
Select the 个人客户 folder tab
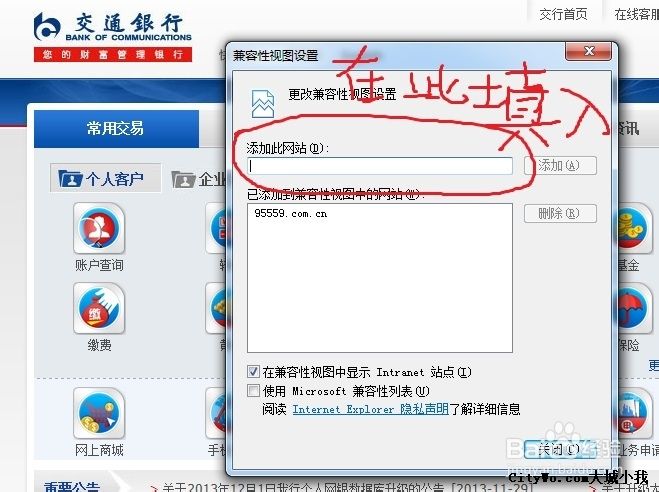105,178
